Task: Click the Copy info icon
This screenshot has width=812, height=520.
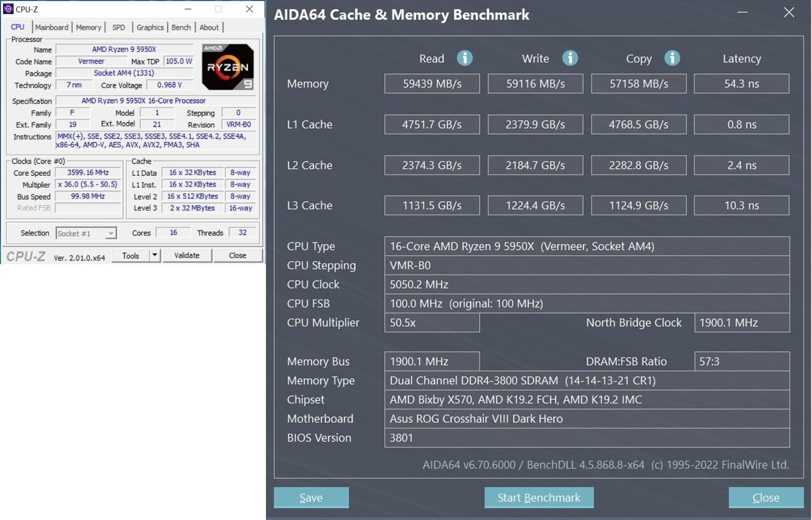Action: 672,58
